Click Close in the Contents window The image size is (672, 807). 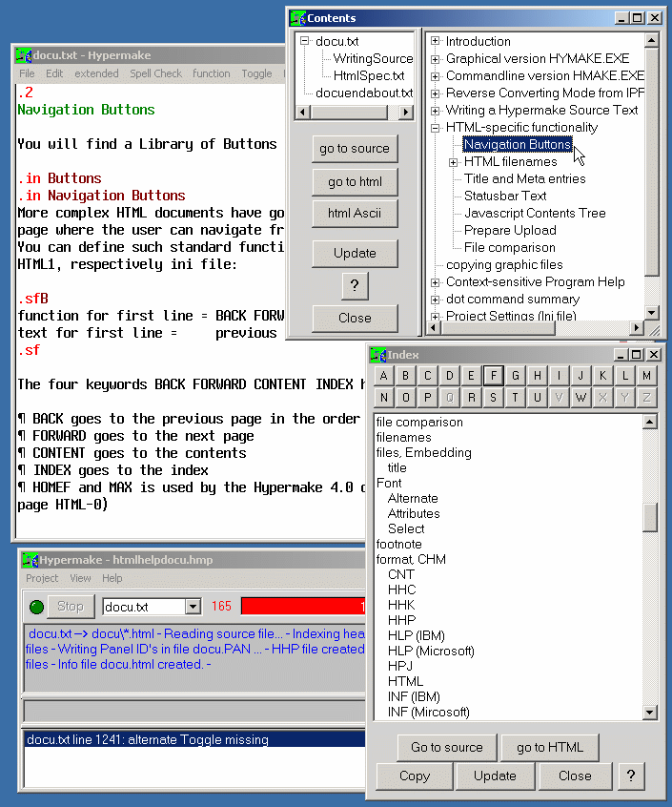pyautogui.click(x=355, y=318)
